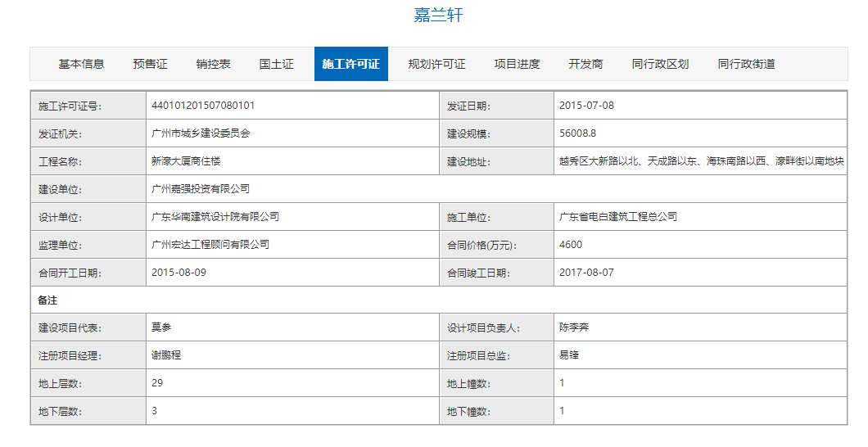Select builder 广州嘉强投资有限公司
The image size is (868, 447).
tap(201, 188)
